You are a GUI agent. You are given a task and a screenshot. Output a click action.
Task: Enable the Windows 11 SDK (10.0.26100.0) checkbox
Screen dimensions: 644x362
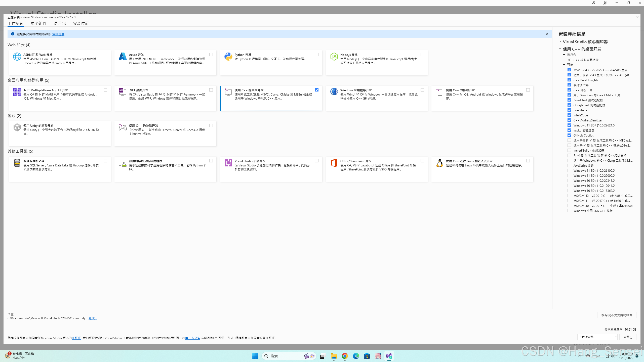pyautogui.click(x=569, y=170)
